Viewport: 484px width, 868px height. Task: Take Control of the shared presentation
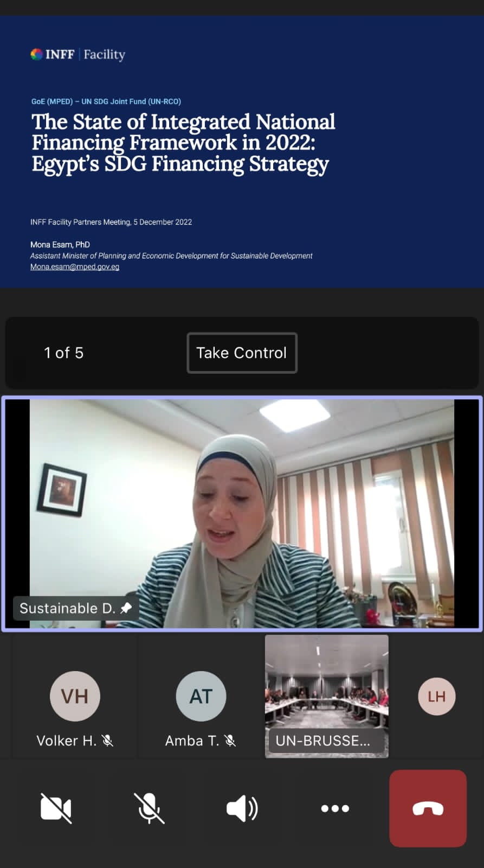[x=242, y=353]
